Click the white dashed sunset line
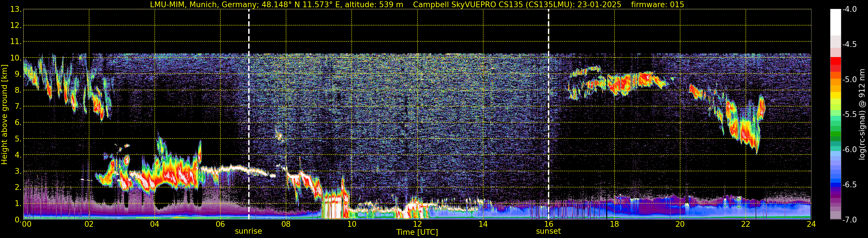The height and width of the screenshot is (238, 868). coord(548,115)
